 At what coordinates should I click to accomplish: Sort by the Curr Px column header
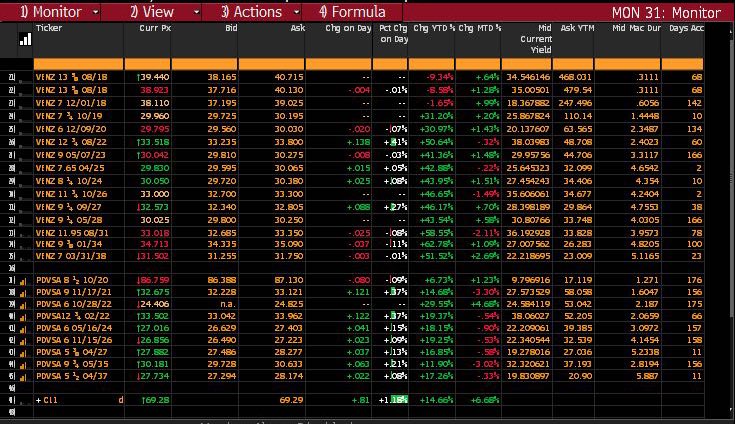[x=155, y=28]
